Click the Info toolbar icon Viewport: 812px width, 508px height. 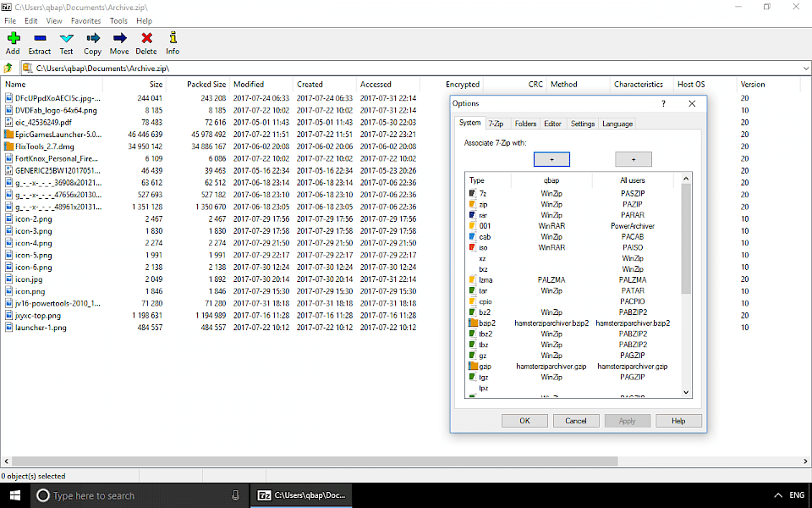click(173, 37)
